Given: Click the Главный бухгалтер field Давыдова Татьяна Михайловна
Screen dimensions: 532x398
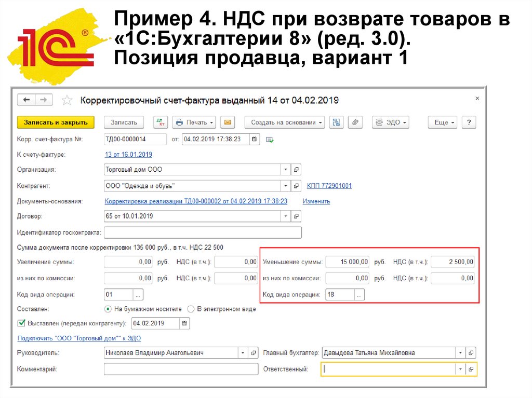Looking at the screenshot, I should click(x=389, y=353).
